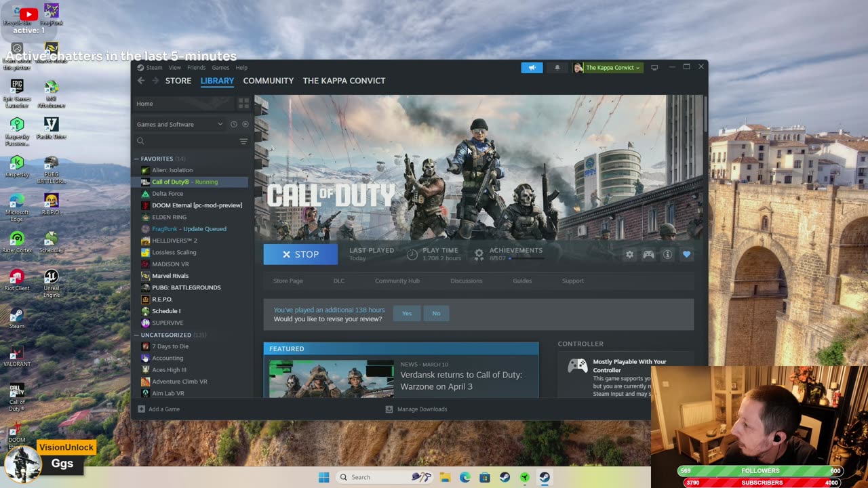Click the library search field
The image size is (868, 488).
tap(186, 141)
